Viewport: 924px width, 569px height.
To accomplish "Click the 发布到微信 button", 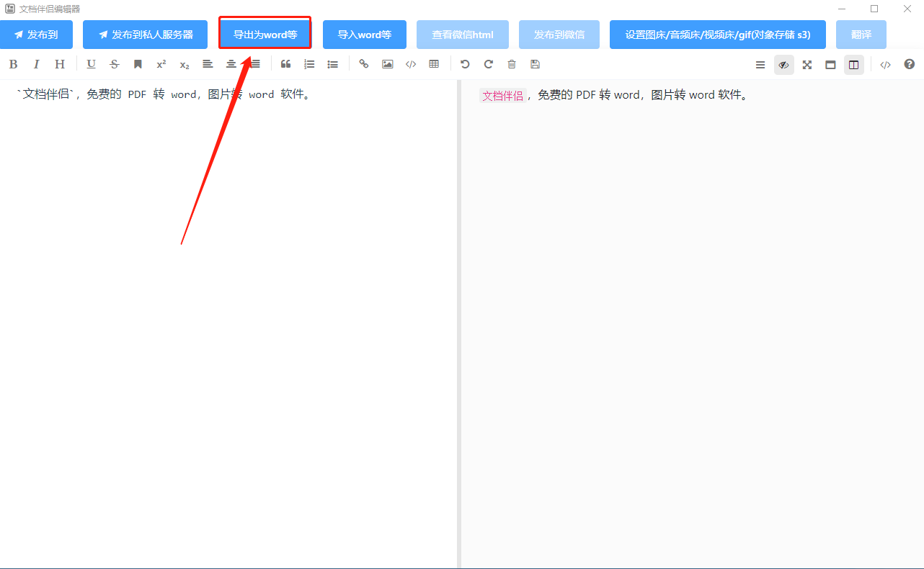I will tap(559, 35).
